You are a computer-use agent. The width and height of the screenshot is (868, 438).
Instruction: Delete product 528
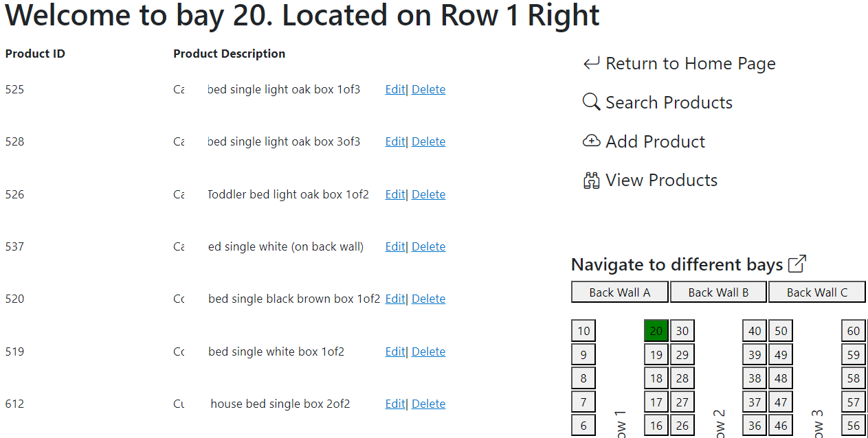click(x=428, y=141)
